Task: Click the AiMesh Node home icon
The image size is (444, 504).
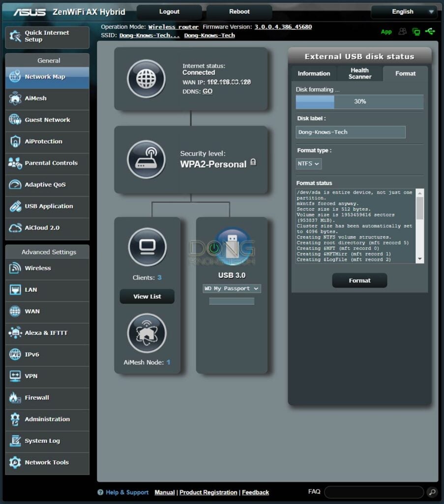Action: [147, 333]
